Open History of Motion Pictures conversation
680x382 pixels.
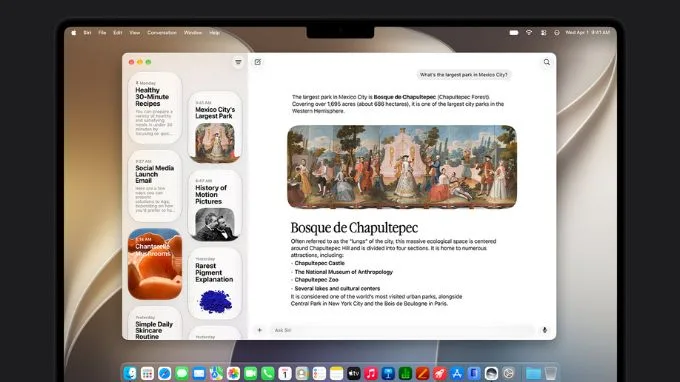215,206
